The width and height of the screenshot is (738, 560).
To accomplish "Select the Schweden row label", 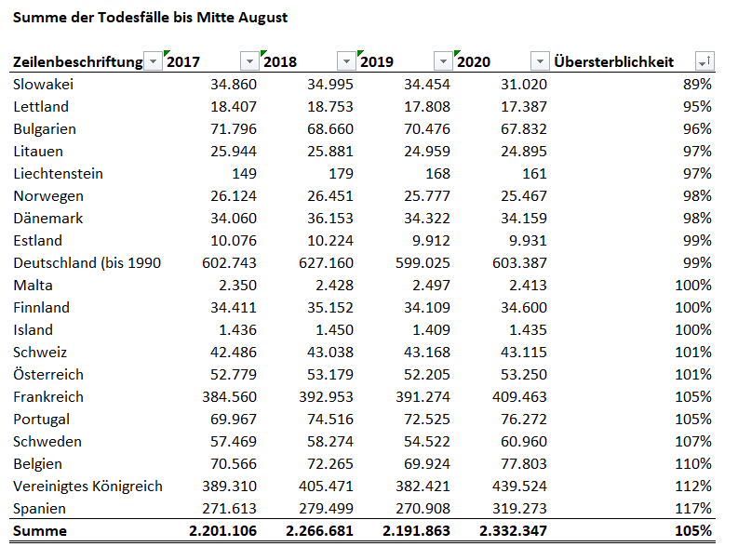I will click(x=47, y=442).
